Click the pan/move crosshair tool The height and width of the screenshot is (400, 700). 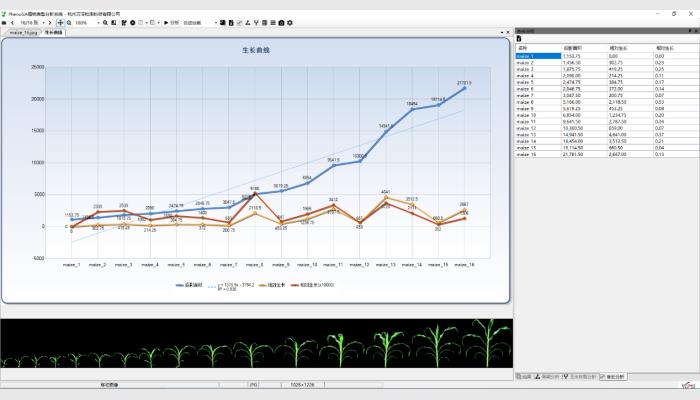pyautogui.click(x=59, y=22)
